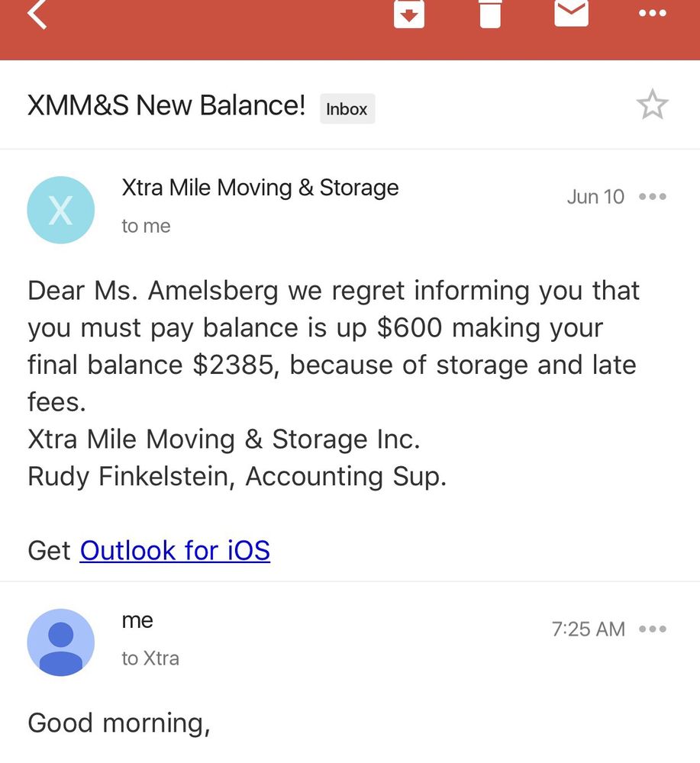Screen dimensions: 700x763
Task: Tap the 7:25 AM timestamp
Action: (x=588, y=629)
